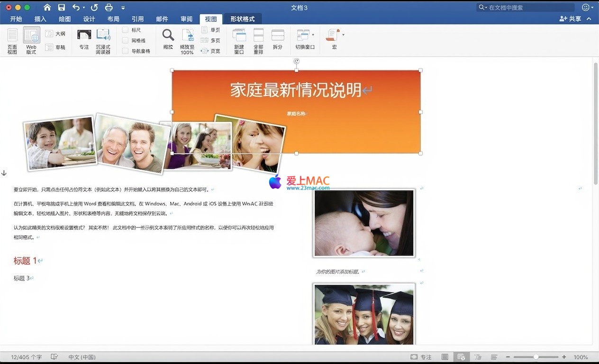
Task: Click 专注 Focus button in status bar
Action: coord(421,357)
